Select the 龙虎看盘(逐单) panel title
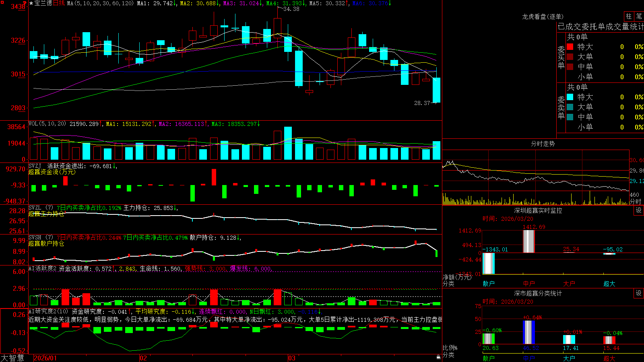The height and width of the screenshot is (362, 644). pyautogui.click(x=543, y=16)
